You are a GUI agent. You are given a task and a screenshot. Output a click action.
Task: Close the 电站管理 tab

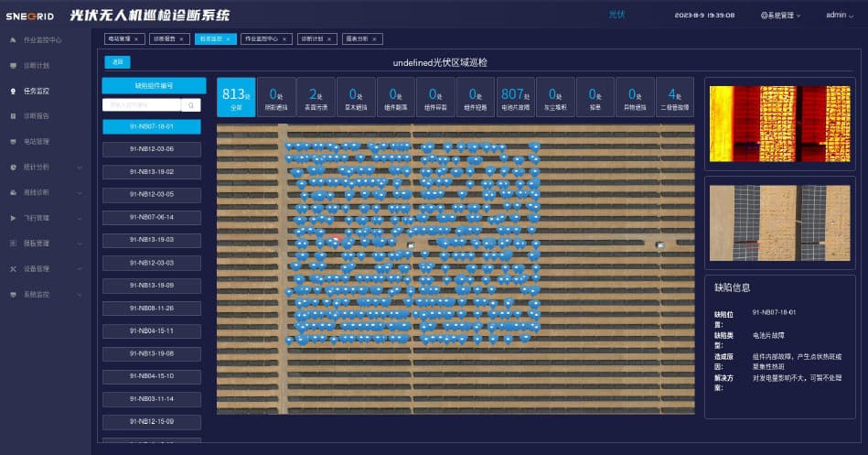pyautogui.click(x=139, y=39)
